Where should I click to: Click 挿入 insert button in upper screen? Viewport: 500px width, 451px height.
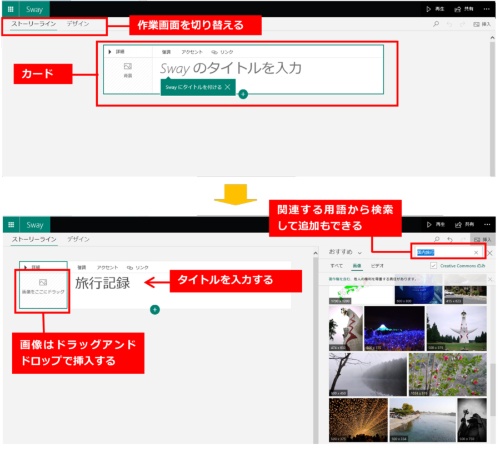pyautogui.click(x=482, y=24)
